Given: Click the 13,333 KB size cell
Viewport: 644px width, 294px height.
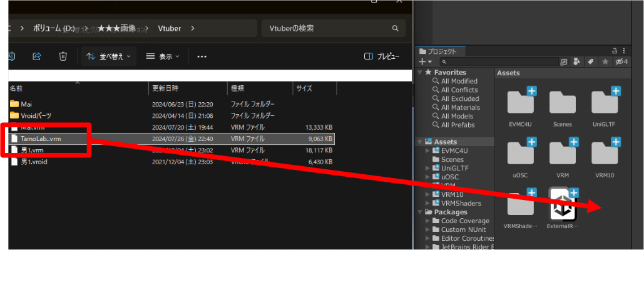Looking at the screenshot, I should pyautogui.click(x=318, y=127).
